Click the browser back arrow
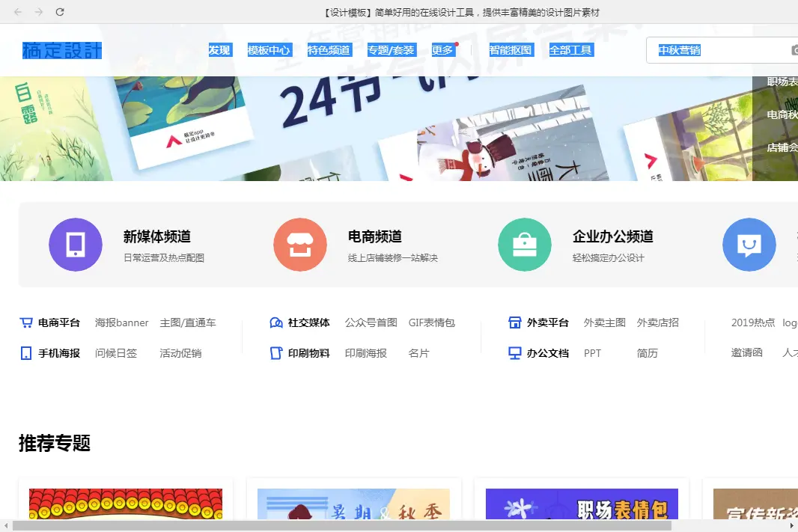798x532 pixels. (18, 12)
